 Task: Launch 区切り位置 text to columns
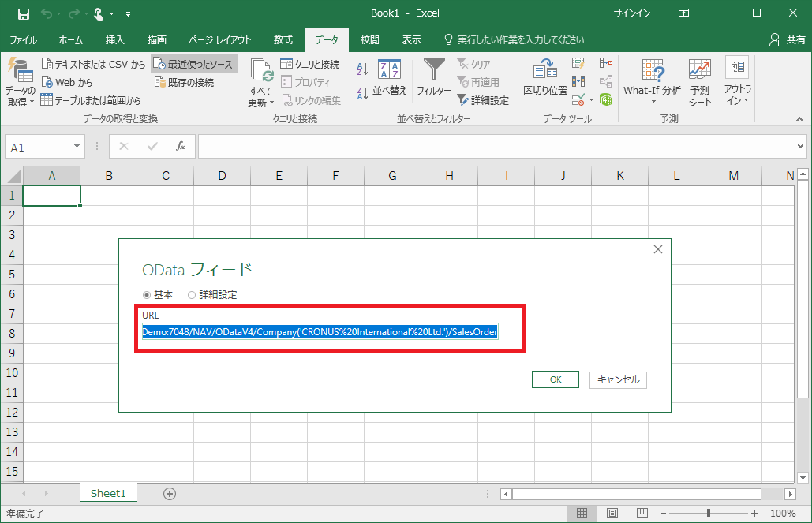point(545,77)
